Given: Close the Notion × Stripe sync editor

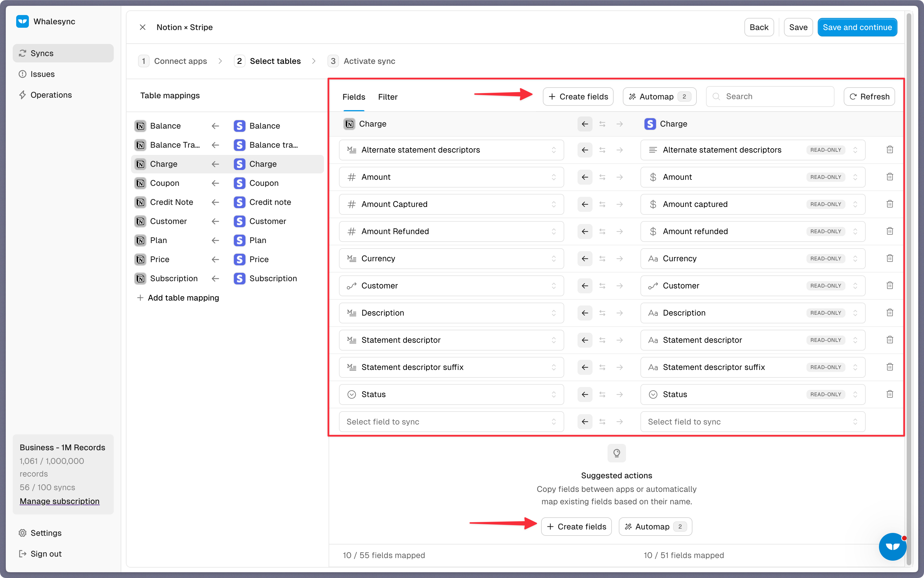Looking at the screenshot, I should point(142,27).
